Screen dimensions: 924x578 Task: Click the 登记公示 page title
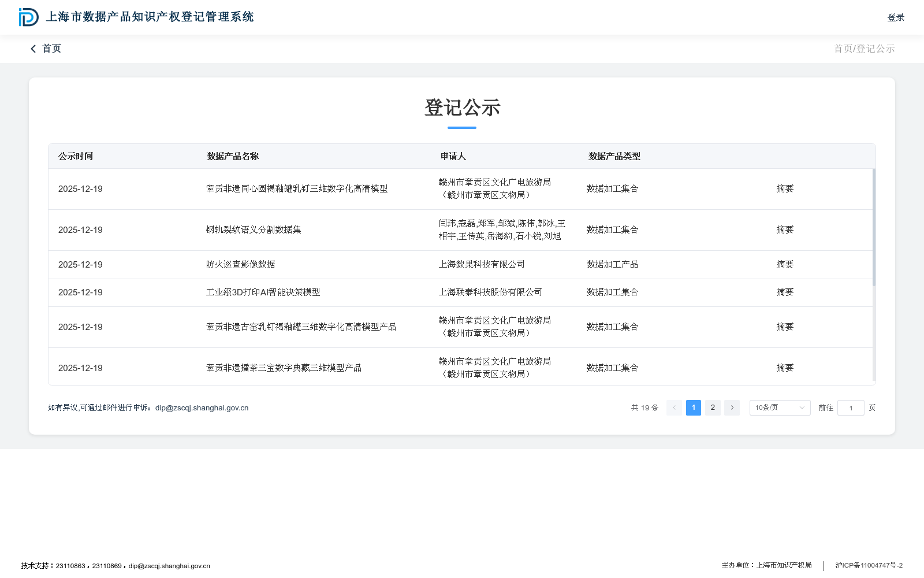(462, 108)
